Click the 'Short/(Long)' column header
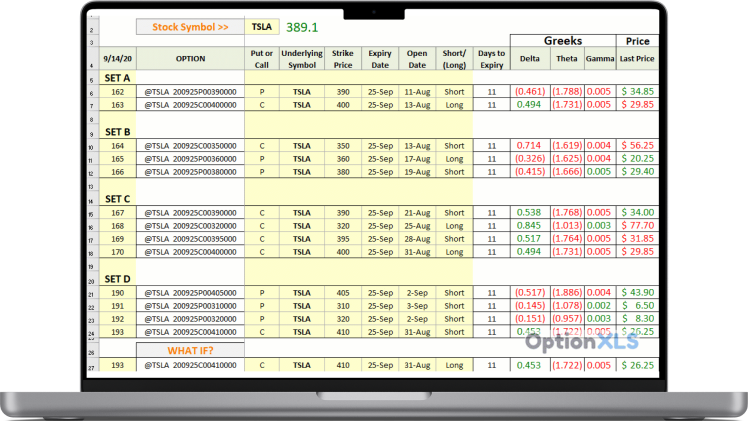Viewport: 748px width, 425px height. tap(454, 59)
